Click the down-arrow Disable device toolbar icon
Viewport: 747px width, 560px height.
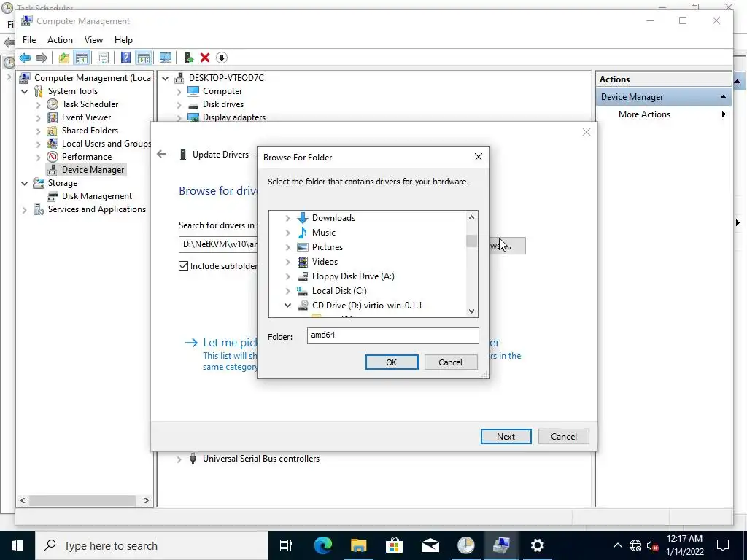point(222,58)
